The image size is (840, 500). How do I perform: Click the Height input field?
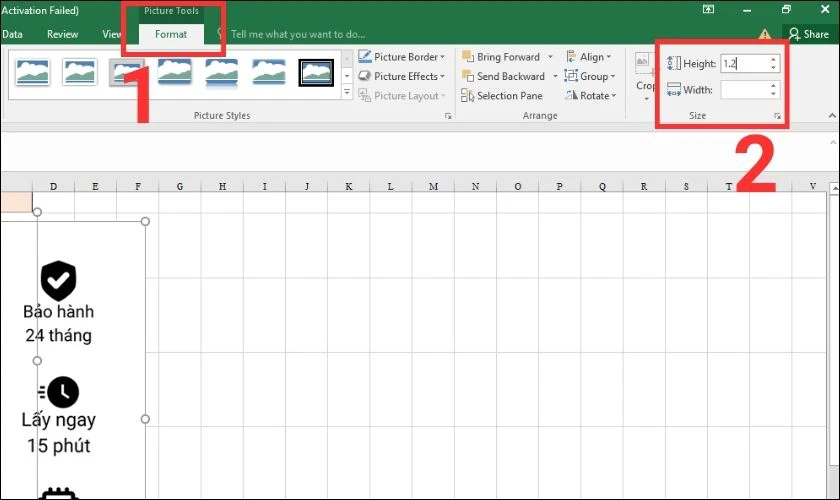point(745,63)
